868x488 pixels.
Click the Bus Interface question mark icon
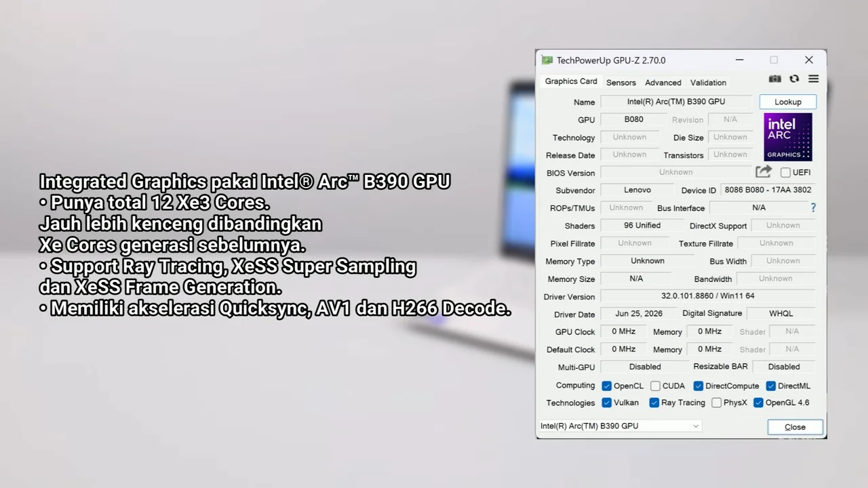(x=813, y=207)
